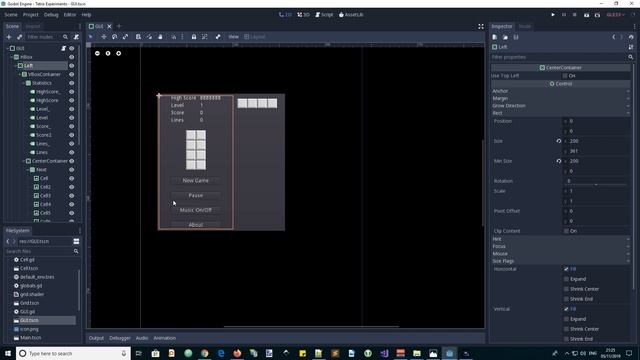Screen dimensions: 640x360
Task: Zoom in the canvas viewport
Action: [118, 53]
